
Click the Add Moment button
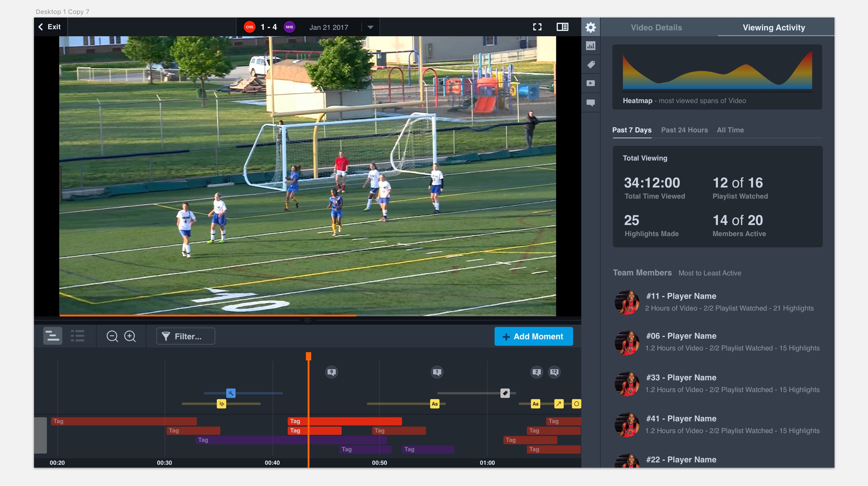(x=534, y=336)
